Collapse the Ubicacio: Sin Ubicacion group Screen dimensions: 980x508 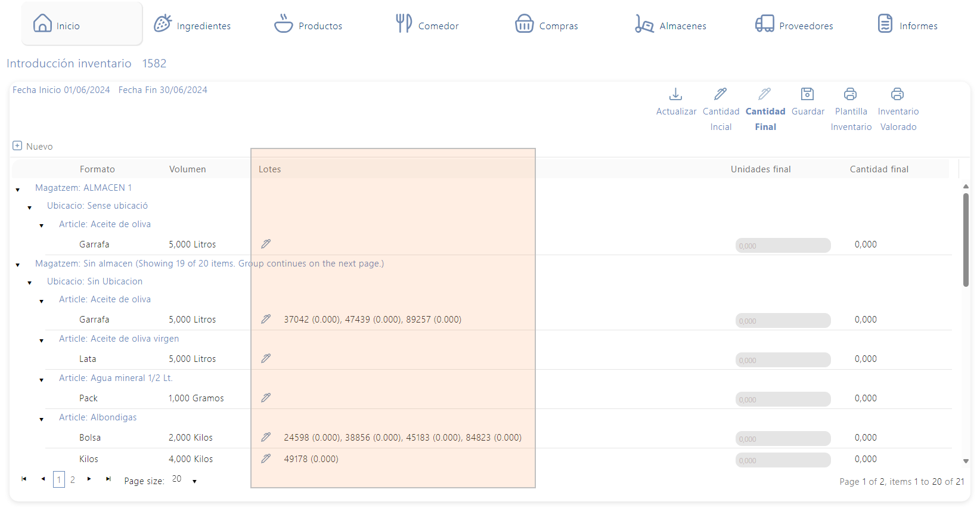click(30, 283)
